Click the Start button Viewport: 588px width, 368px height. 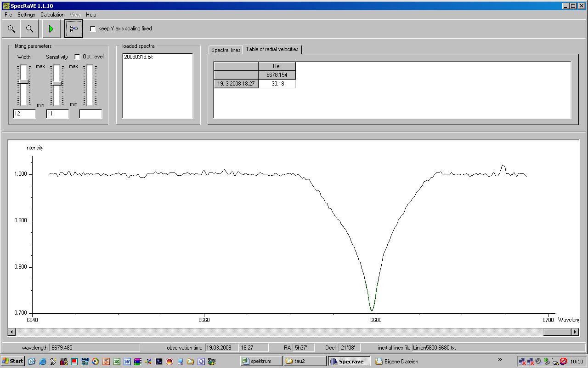[13, 361]
